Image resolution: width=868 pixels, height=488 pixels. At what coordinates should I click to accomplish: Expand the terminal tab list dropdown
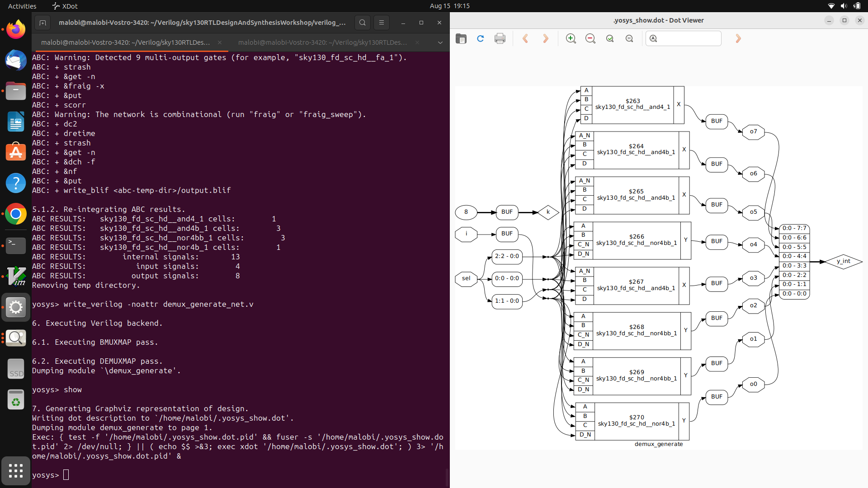click(440, 42)
